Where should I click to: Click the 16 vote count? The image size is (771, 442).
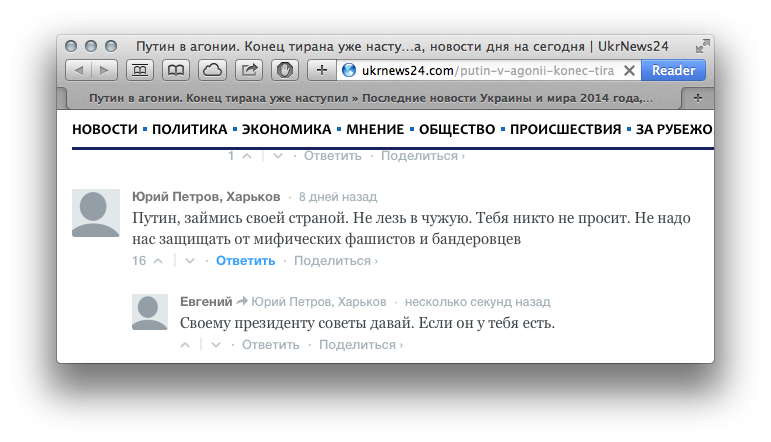click(x=139, y=261)
